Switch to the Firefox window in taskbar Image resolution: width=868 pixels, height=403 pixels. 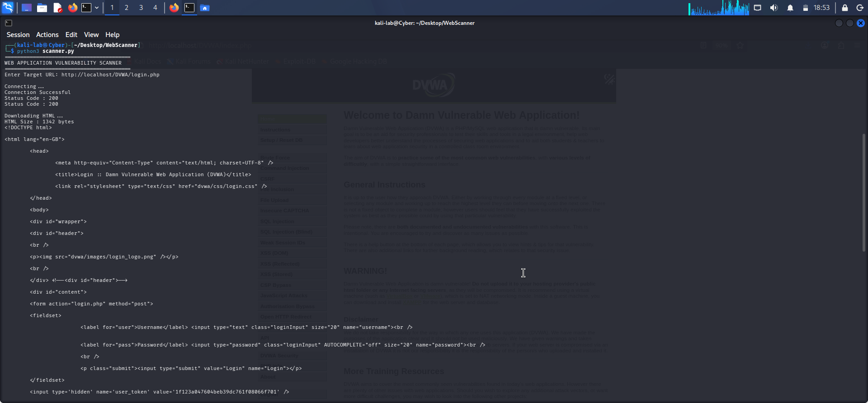click(174, 8)
